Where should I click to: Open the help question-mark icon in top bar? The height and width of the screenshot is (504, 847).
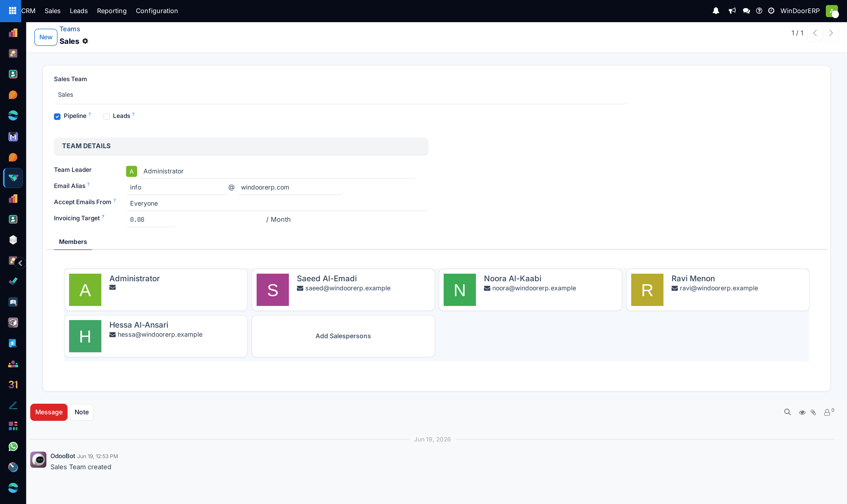(759, 11)
